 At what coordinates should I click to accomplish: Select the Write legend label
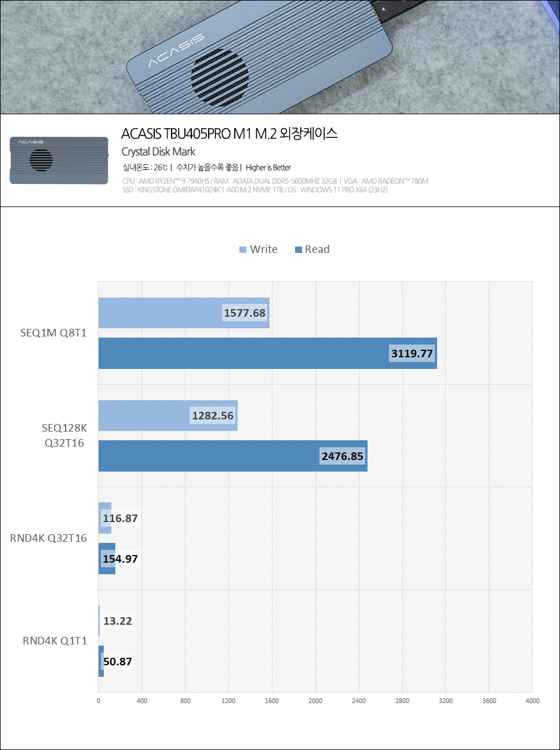pyautogui.click(x=264, y=249)
